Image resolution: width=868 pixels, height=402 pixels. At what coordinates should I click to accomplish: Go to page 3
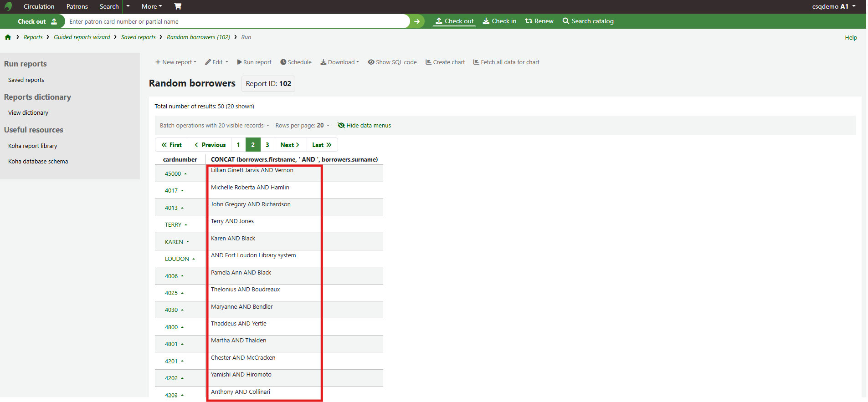pos(267,145)
